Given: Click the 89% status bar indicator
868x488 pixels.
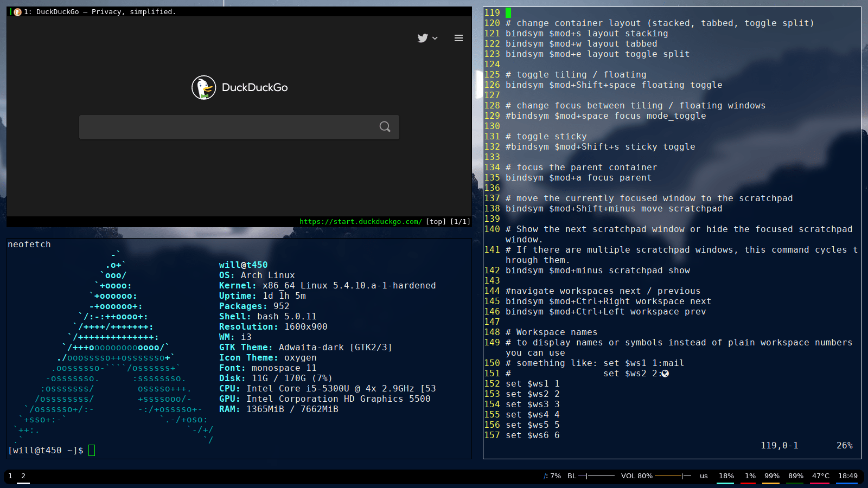Looking at the screenshot, I should click(795, 476).
